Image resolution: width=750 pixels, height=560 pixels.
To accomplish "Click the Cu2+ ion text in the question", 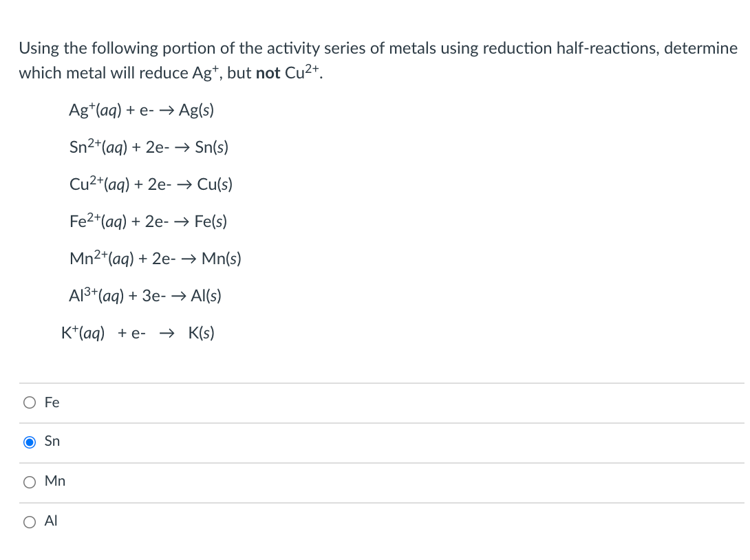I will 303,72.
